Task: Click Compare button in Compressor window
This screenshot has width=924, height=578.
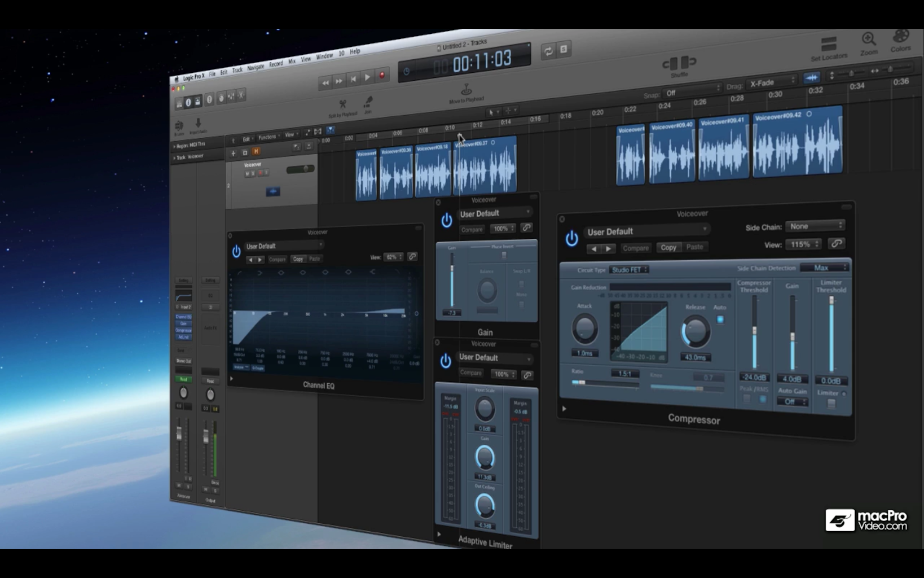Action: click(636, 248)
